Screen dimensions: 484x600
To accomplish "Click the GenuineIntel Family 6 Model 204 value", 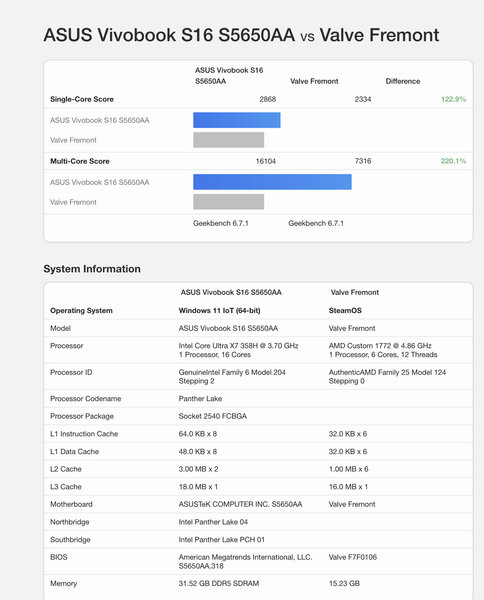I will click(x=232, y=372).
